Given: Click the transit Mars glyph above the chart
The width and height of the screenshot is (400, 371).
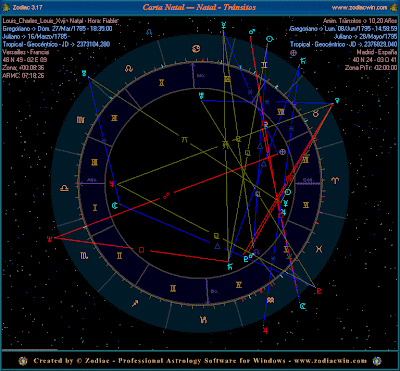Looking at the screenshot, I should 252,32.
